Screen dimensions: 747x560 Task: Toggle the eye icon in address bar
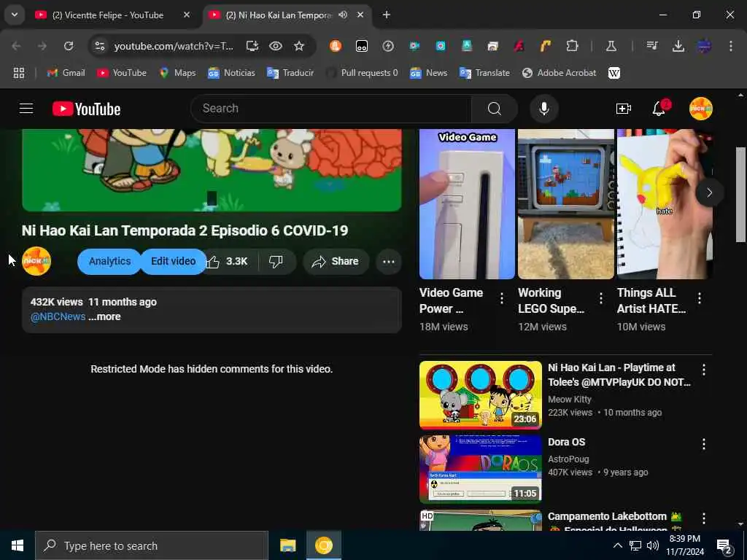click(275, 46)
